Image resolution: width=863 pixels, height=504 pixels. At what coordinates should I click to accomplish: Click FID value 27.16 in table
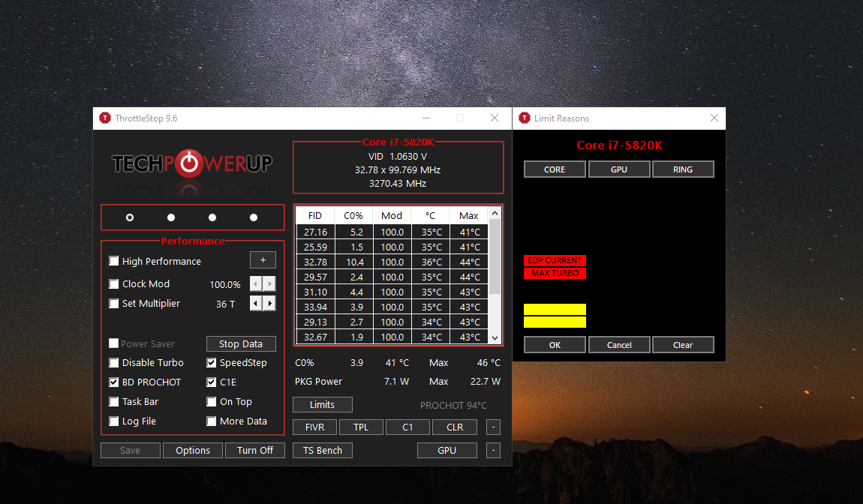315,232
